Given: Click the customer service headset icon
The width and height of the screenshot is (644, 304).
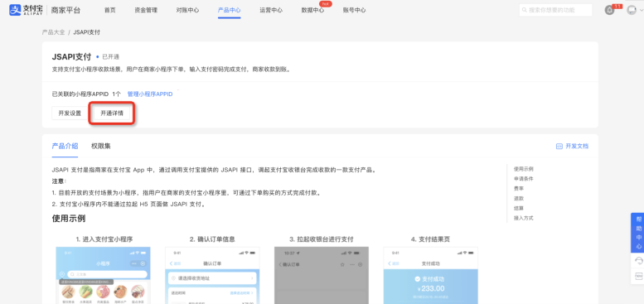Looking at the screenshot, I should pyautogui.click(x=639, y=261).
